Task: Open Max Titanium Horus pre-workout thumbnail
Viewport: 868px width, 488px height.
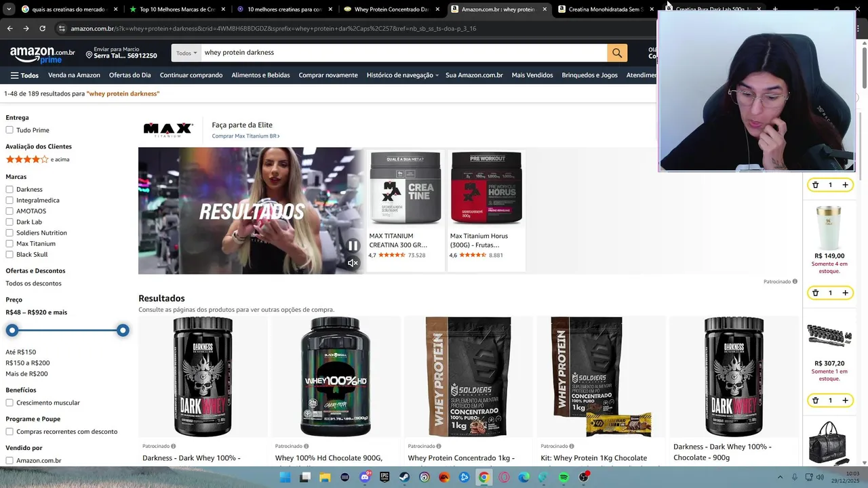Action: (486, 188)
